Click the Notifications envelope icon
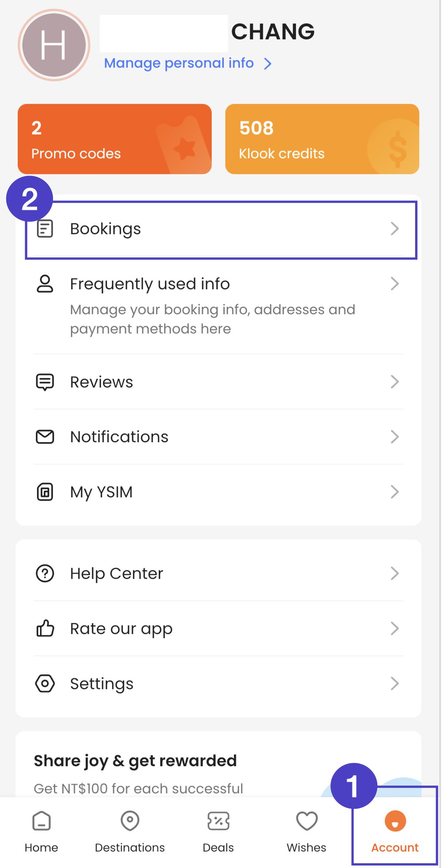Screen dimensions: 442x868 [x=45, y=437]
